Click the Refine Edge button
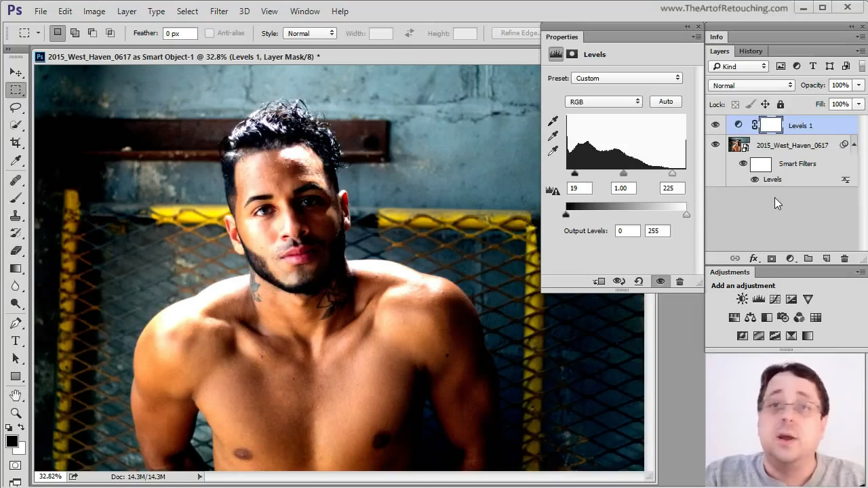Screen dimensions: 868x488 pos(519,33)
